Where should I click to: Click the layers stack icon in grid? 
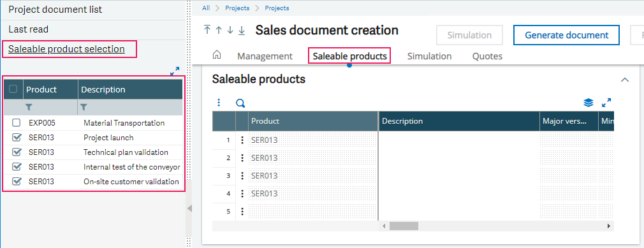tap(589, 103)
